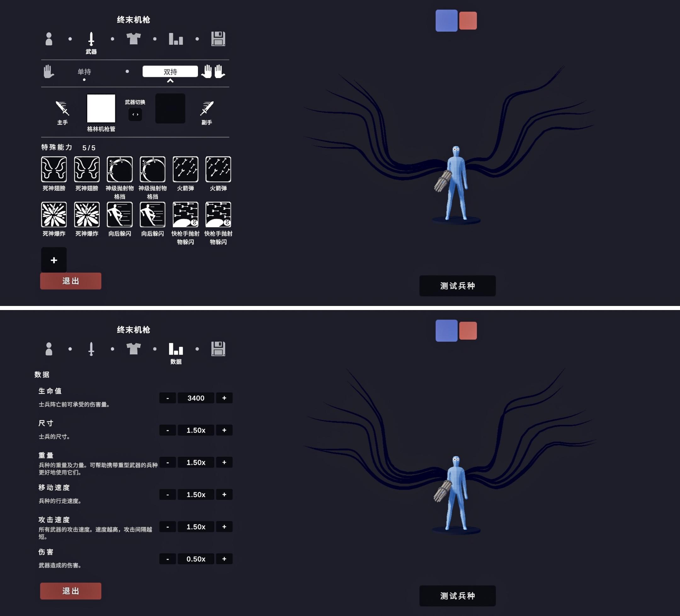Screen dimensions: 680x616
Task: Increase 生命值 with its plus button
Action: pyautogui.click(x=224, y=398)
